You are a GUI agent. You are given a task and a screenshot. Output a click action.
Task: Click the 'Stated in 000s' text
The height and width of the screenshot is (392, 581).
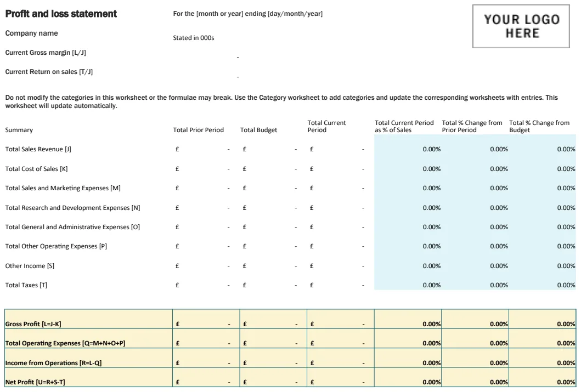[194, 38]
